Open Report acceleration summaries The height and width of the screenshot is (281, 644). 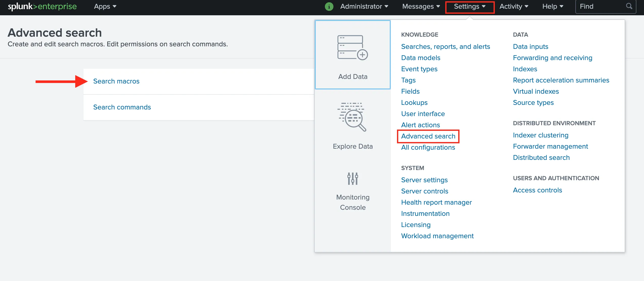point(561,80)
